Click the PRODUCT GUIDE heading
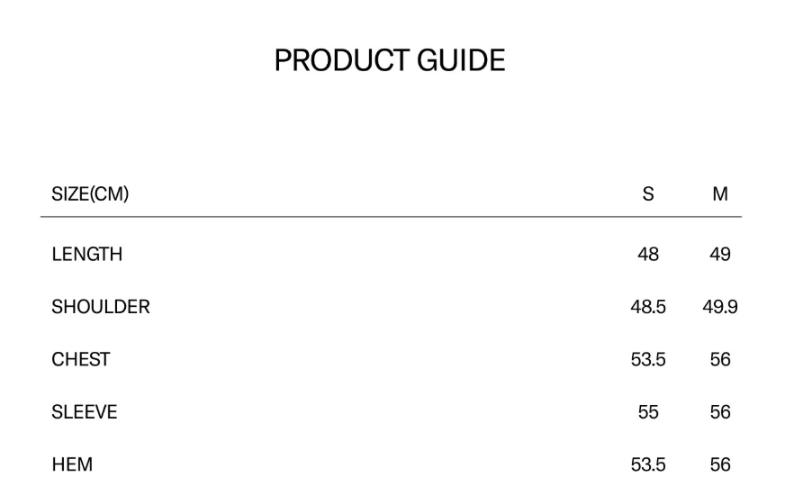 pos(390,60)
